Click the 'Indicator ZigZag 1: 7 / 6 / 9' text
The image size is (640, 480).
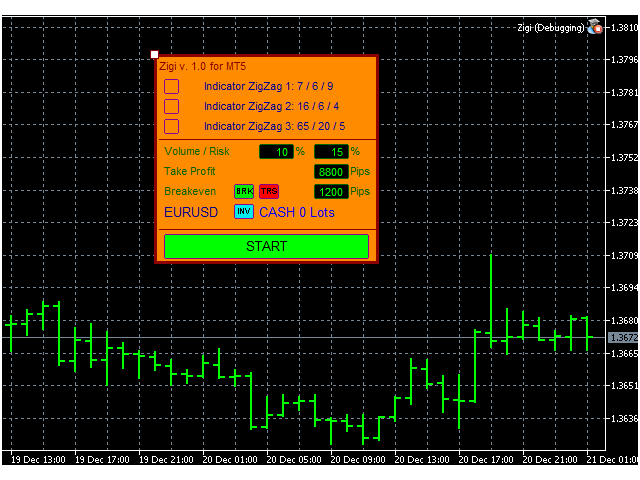pyautogui.click(x=269, y=87)
